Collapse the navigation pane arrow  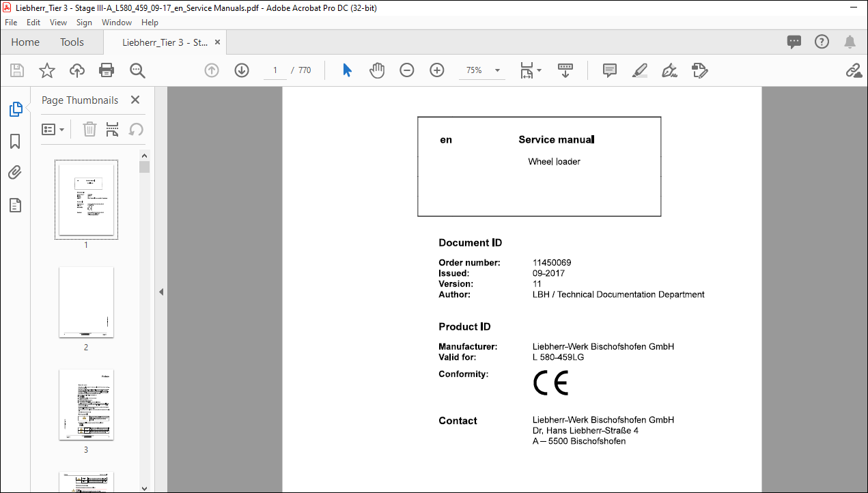click(x=161, y=292)
